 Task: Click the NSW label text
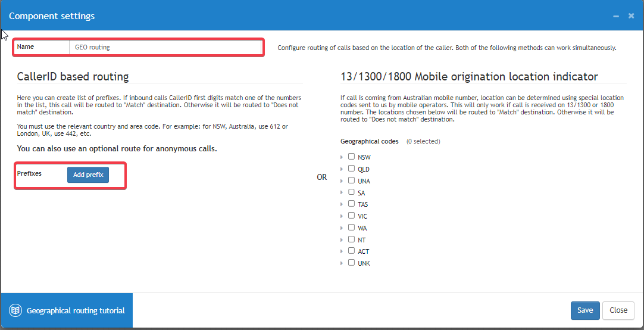click(364, 157)
